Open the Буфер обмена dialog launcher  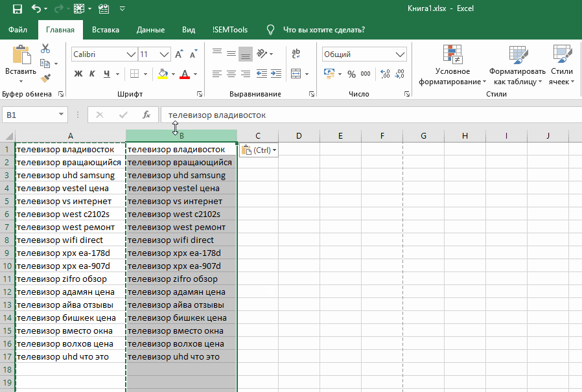pyautogui.click(x=61, y=95)
